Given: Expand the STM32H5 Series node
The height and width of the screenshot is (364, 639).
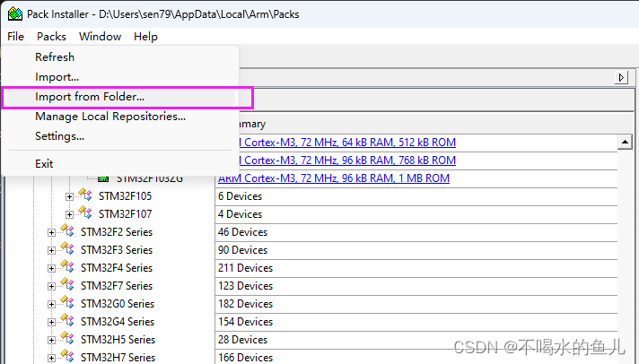Looking at the screenshot, I should pyautogui.click(x=52, y=340).
